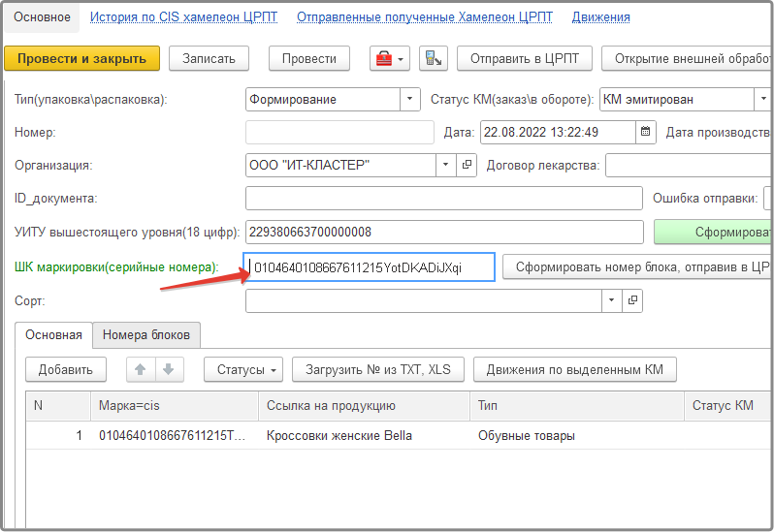Click the green Сформировать button

tap(713, 232)
